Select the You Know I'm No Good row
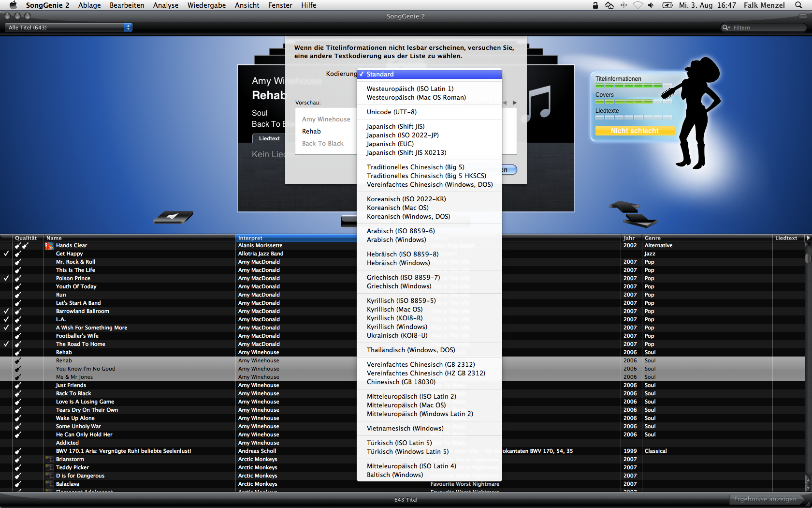This screenshot has width=812, height=508. [x=402, y=369]
